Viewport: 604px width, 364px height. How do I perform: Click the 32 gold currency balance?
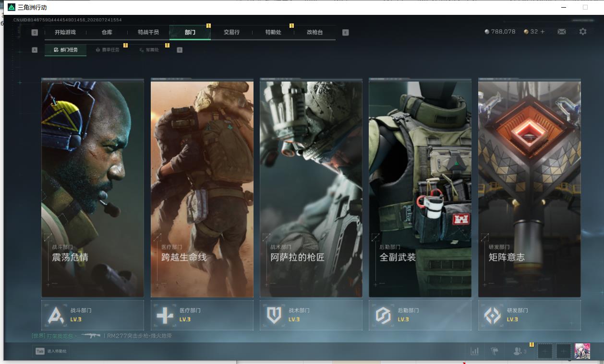531,32
